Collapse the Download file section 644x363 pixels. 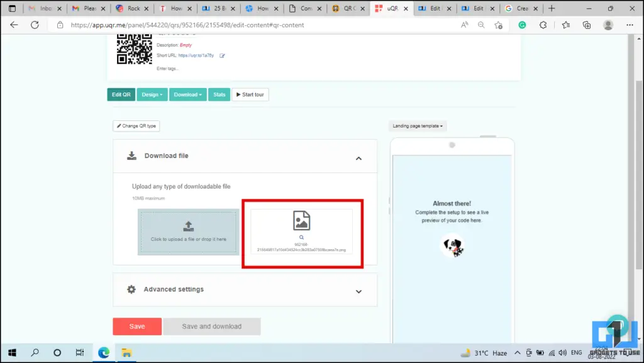[358, 158]
